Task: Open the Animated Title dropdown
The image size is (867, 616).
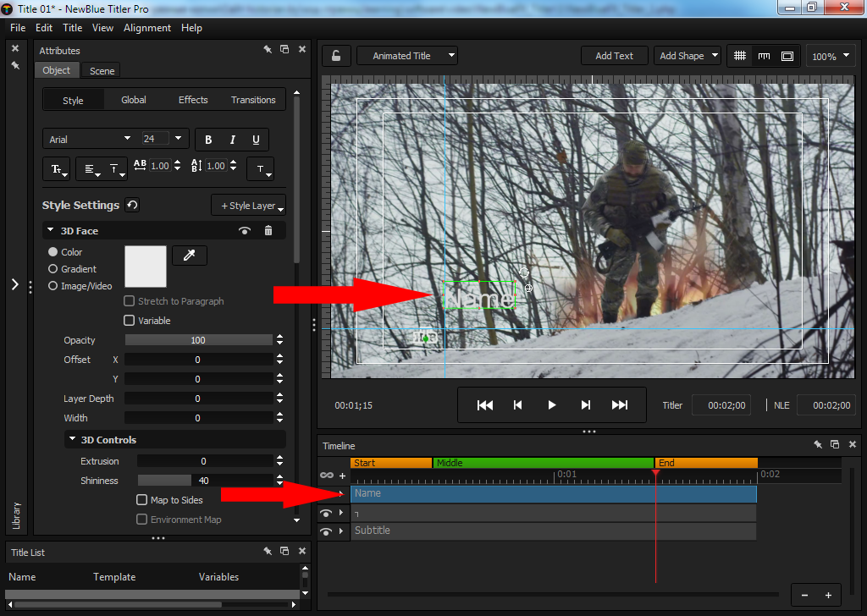Action: click(407, 56)
